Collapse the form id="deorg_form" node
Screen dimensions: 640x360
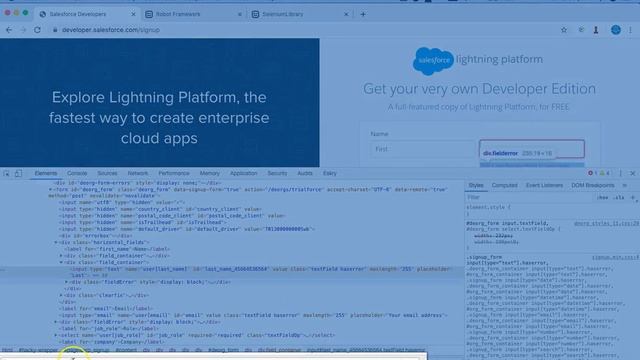click(51, 190)
